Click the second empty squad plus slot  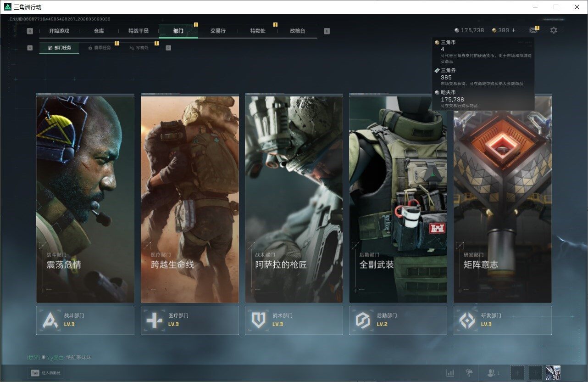coord(535,373)
